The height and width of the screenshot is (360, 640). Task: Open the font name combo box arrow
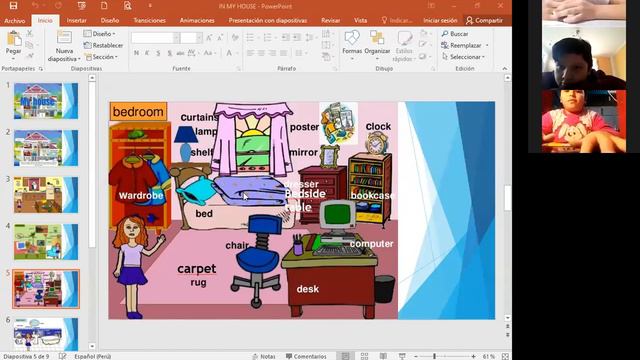[x=176, y=38]
